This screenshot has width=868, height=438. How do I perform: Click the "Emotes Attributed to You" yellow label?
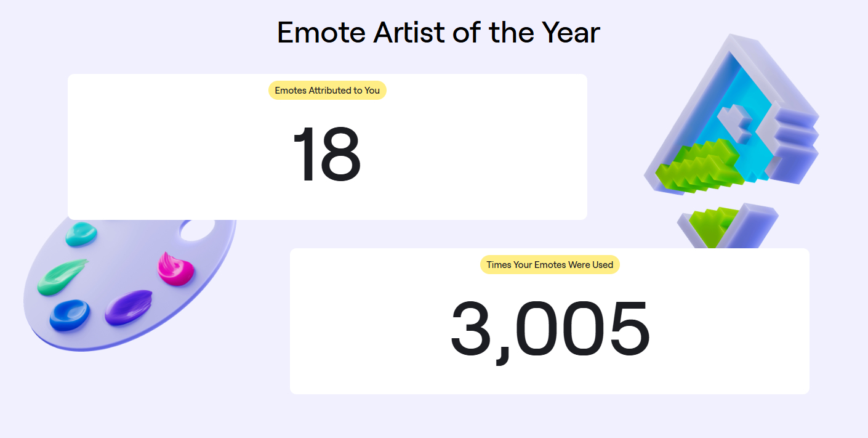[x=327, y=91]
